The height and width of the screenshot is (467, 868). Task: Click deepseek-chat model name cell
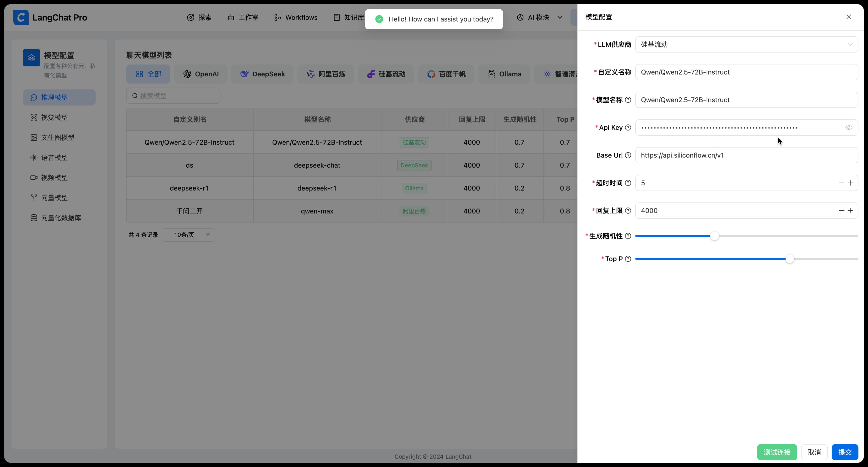[317, 165]
